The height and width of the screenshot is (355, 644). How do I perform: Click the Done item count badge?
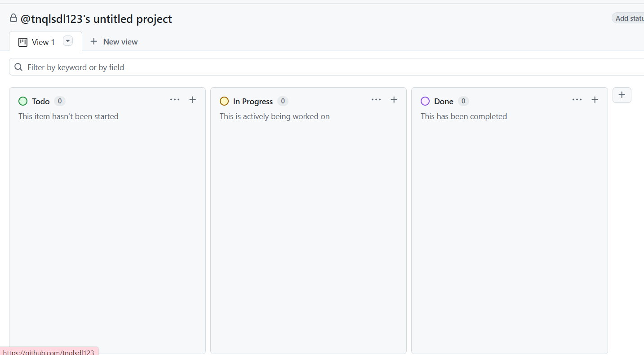tap(463, 101)
